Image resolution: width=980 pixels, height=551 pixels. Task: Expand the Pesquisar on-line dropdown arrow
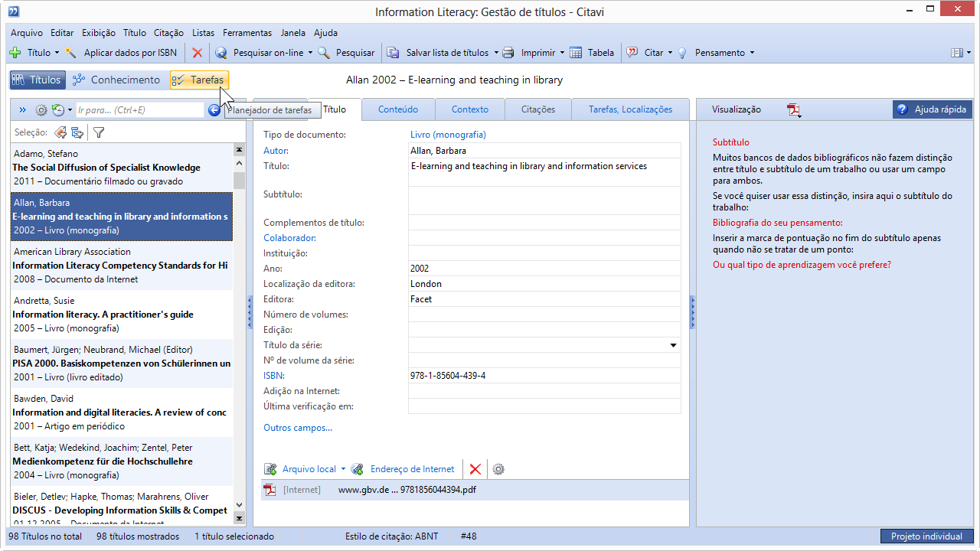[x=310, y=53]
